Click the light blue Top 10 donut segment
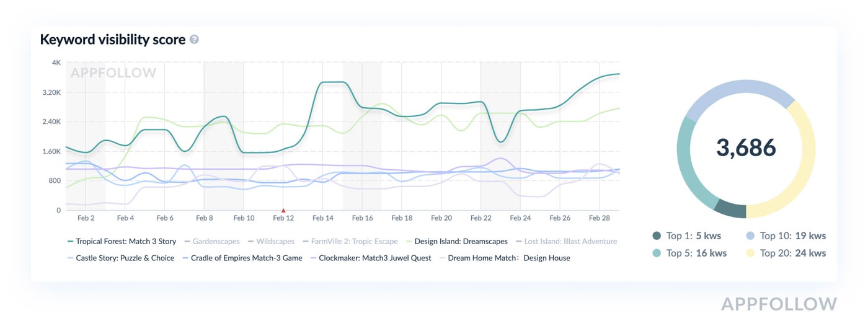This screenshot has width=868, height=326. [738, 93]
